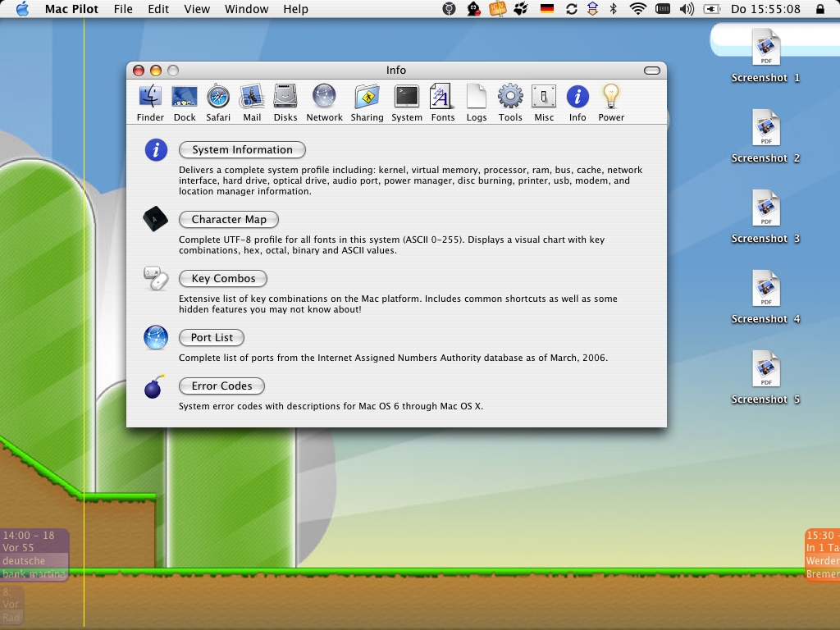Viewport: 840px width, 630px height.
Task: Open the File menu
Action: pos(123,9)
